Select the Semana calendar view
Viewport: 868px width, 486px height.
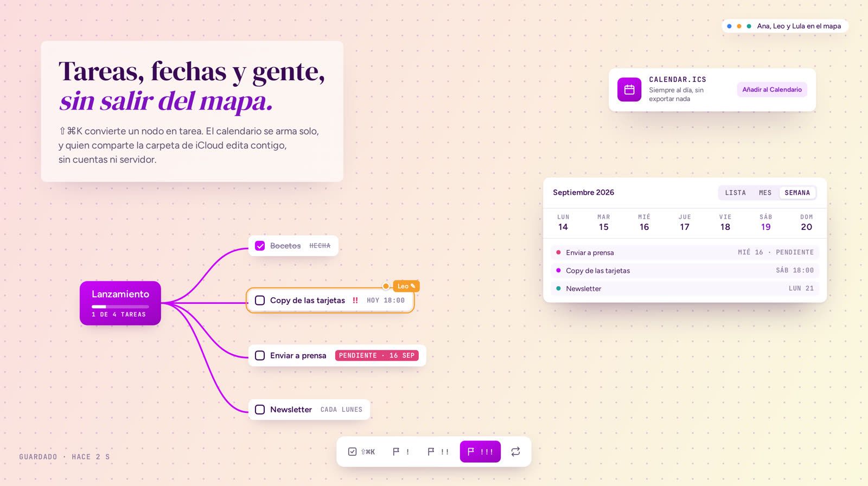(x=797, y=193)
